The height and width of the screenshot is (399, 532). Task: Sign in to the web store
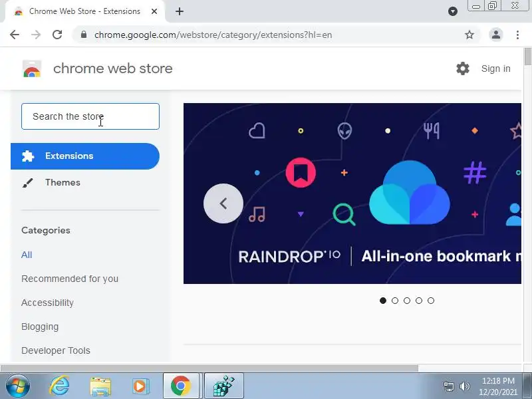pyautogui.click(x=495, y=68)
